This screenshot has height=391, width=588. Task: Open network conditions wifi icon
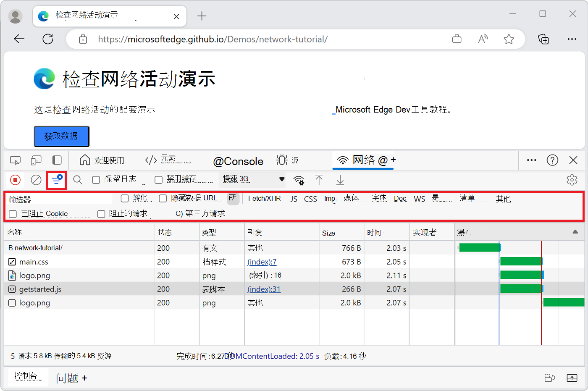299,180
